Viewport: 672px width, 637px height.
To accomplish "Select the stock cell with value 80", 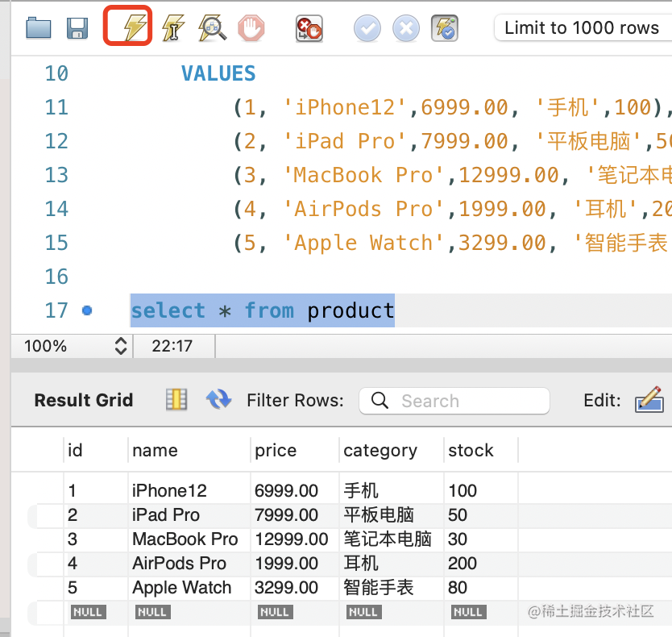I will pyautogui.click(x=481, y=587).
